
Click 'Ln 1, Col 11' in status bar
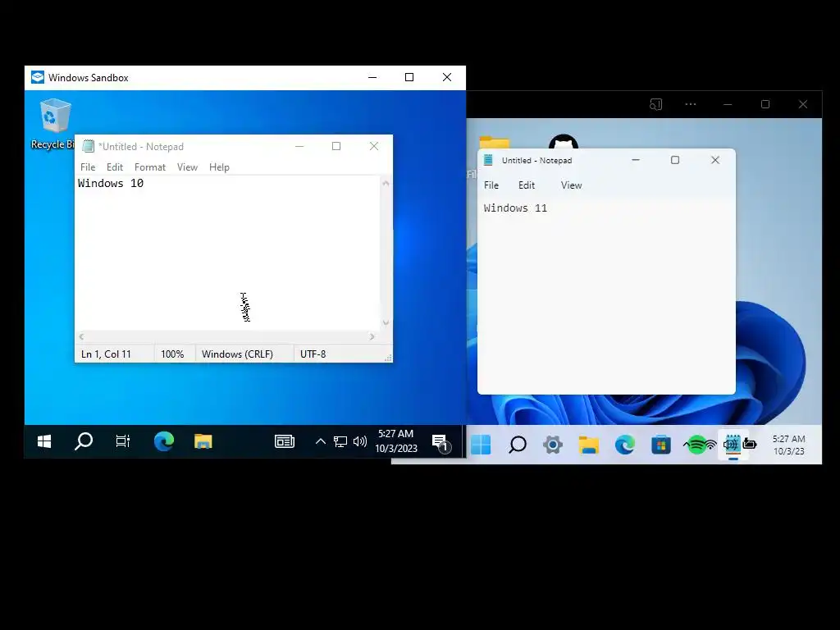coord(106,354)
